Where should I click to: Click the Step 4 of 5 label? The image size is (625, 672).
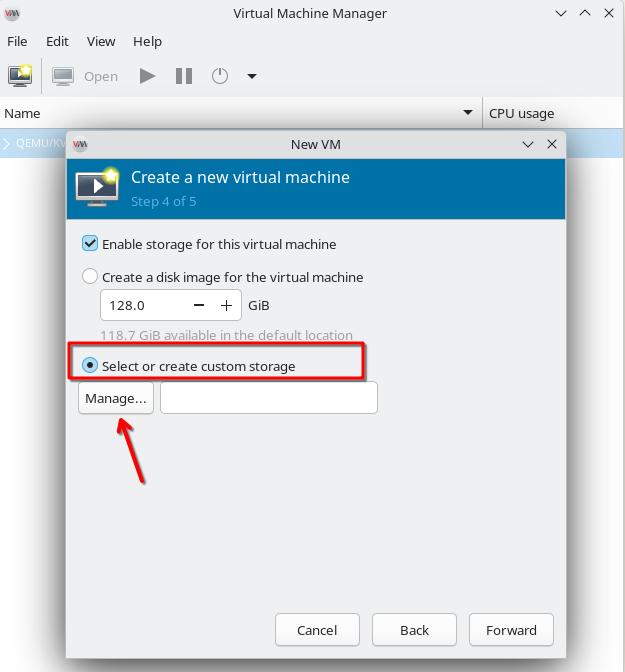164,201
